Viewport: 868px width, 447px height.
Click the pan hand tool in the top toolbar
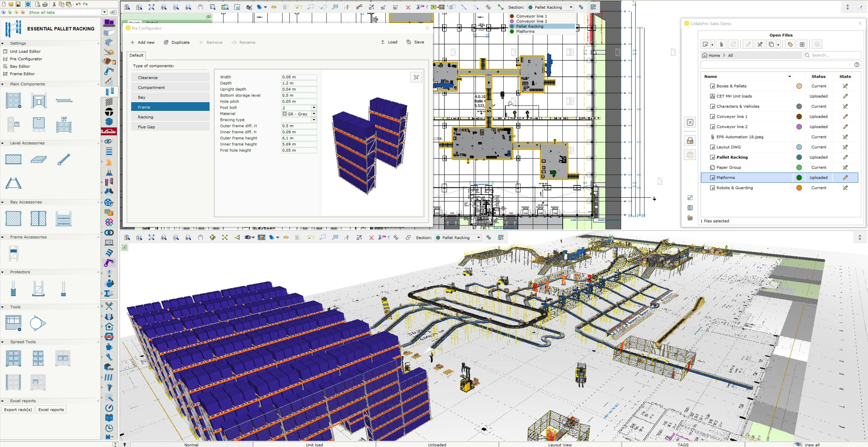pos(201,7)
